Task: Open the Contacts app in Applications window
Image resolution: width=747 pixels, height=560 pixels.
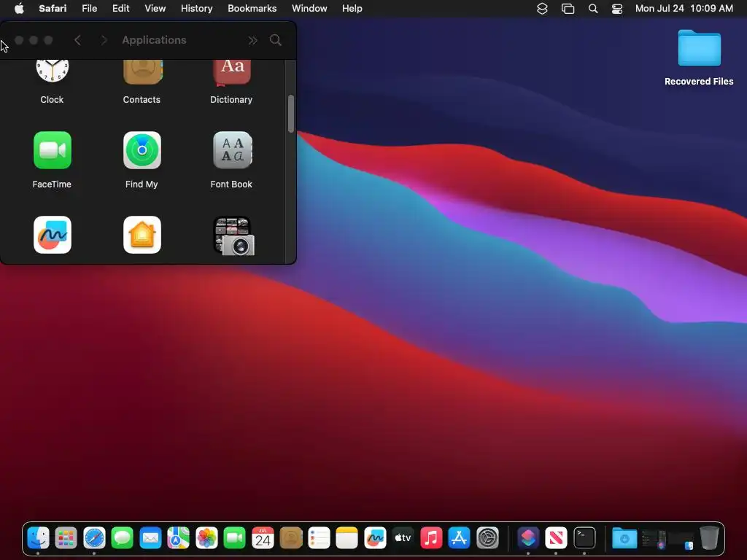Action: 142,72
